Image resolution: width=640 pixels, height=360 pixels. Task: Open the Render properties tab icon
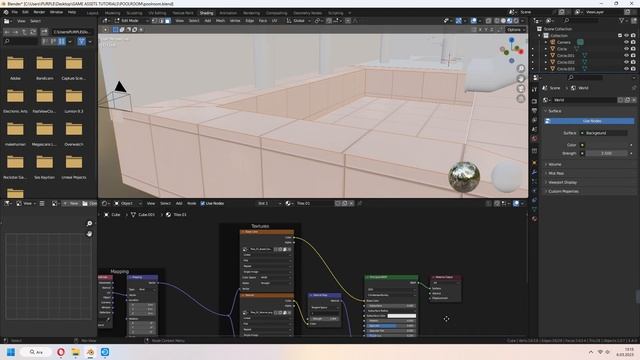click(534, 101)
